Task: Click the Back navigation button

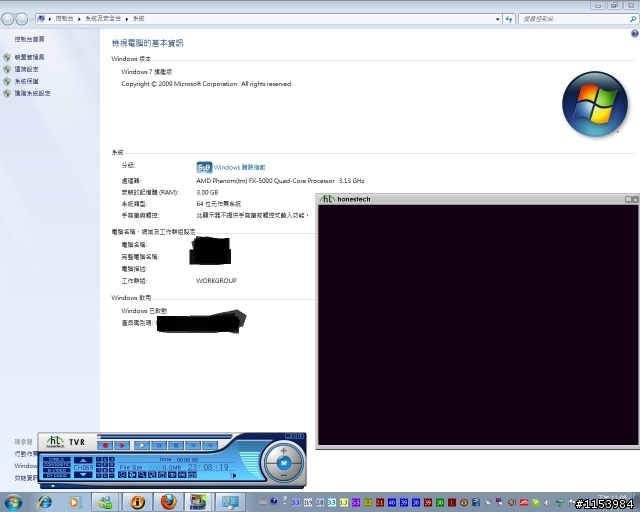Action: 8,19
